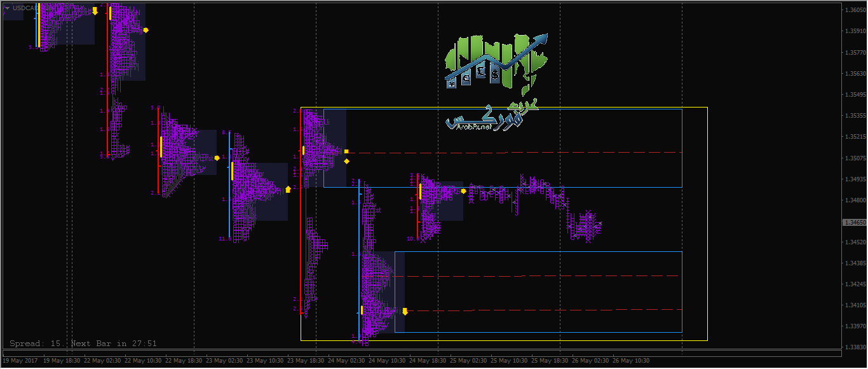Select the middle red dashed horizontal line
868x369 pixels.
click(538, 276)
